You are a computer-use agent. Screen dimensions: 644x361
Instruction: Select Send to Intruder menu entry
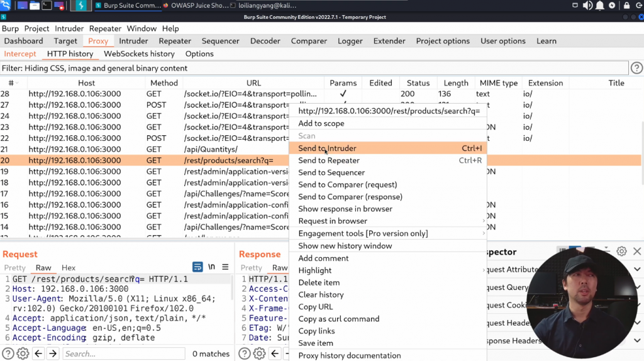pos(327,148)
